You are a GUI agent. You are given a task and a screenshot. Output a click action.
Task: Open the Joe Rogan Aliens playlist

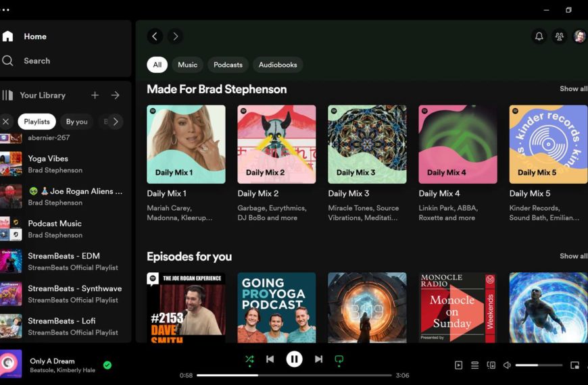64,197
